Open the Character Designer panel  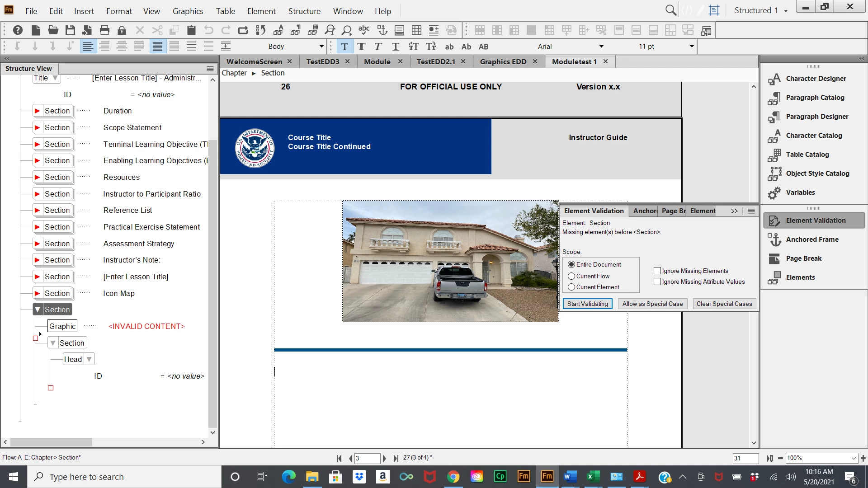point(816,79)
